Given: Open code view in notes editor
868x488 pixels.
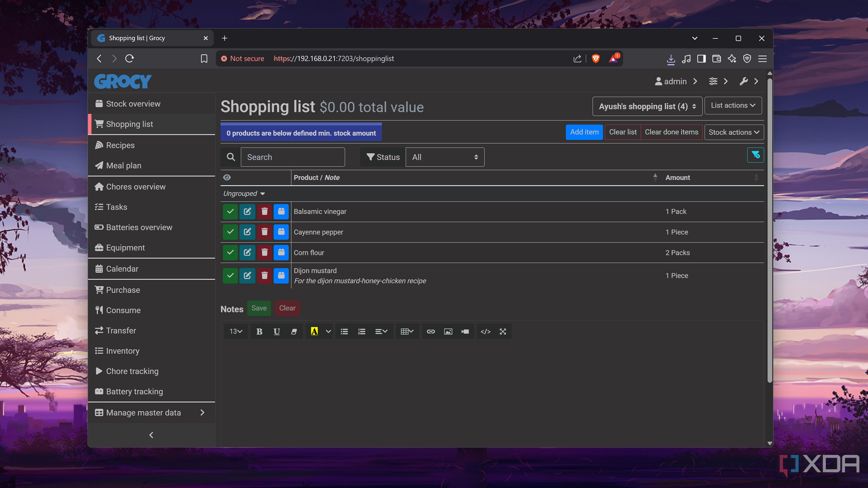Looking at the screenshot, I should click(486, 332).
